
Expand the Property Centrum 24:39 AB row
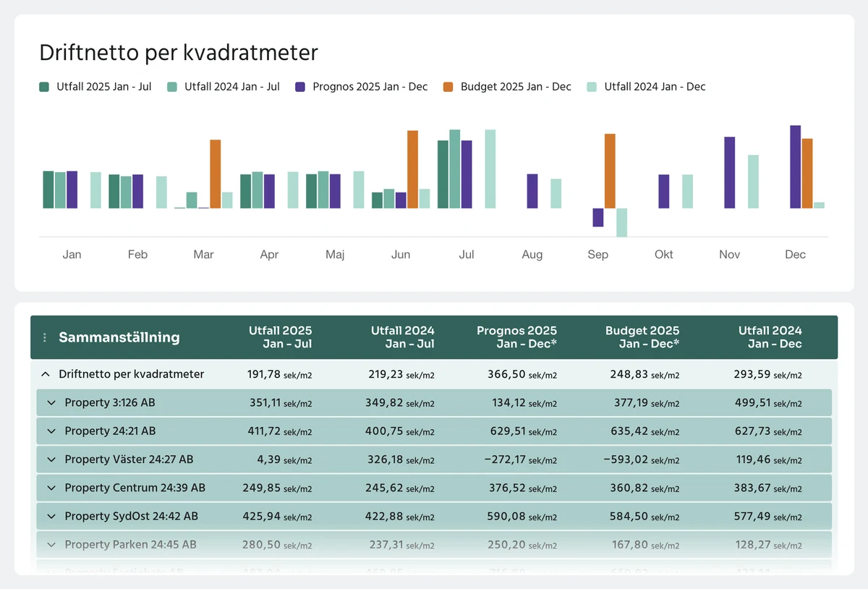coord(51,488)
